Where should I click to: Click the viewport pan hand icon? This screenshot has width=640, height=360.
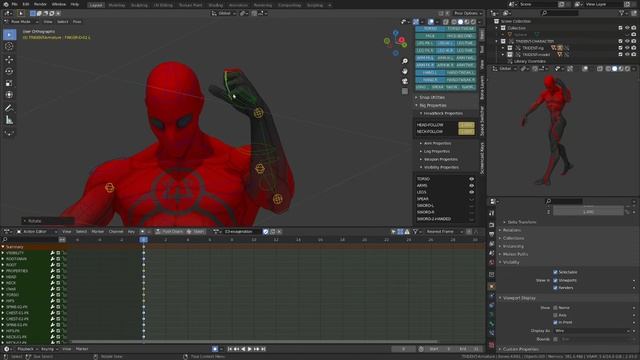tap(404, 71)
